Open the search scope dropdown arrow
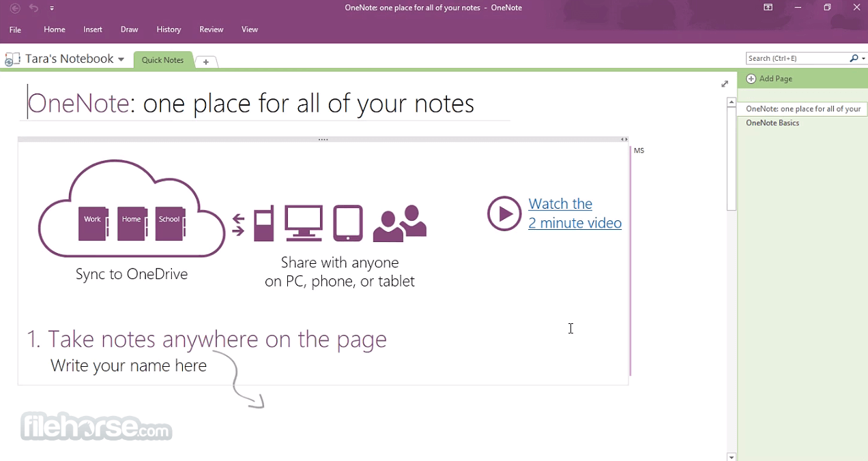 click(x=863, y=59)
